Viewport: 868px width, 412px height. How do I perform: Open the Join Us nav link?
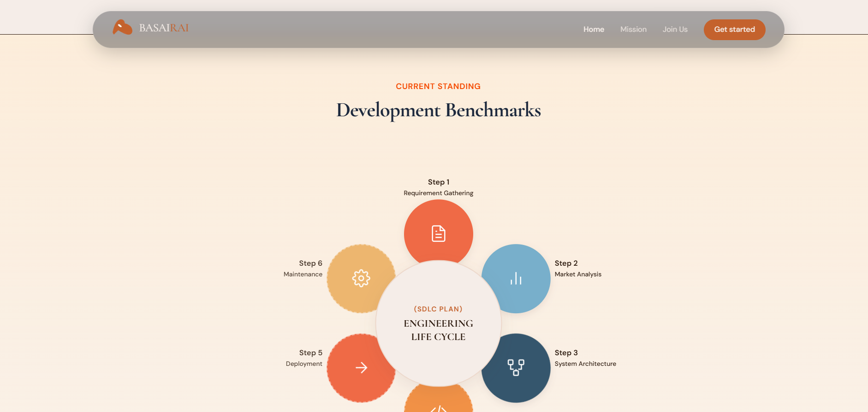[x=675, y=30]
